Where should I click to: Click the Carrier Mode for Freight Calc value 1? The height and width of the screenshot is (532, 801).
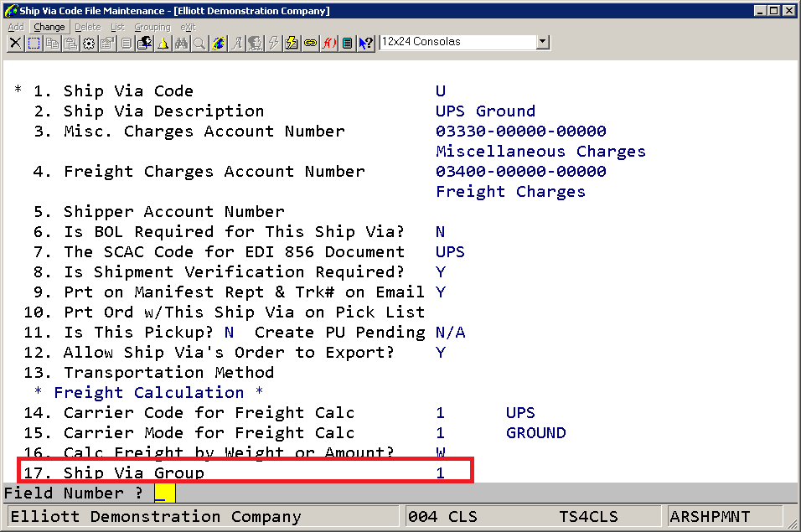(441, 433)
